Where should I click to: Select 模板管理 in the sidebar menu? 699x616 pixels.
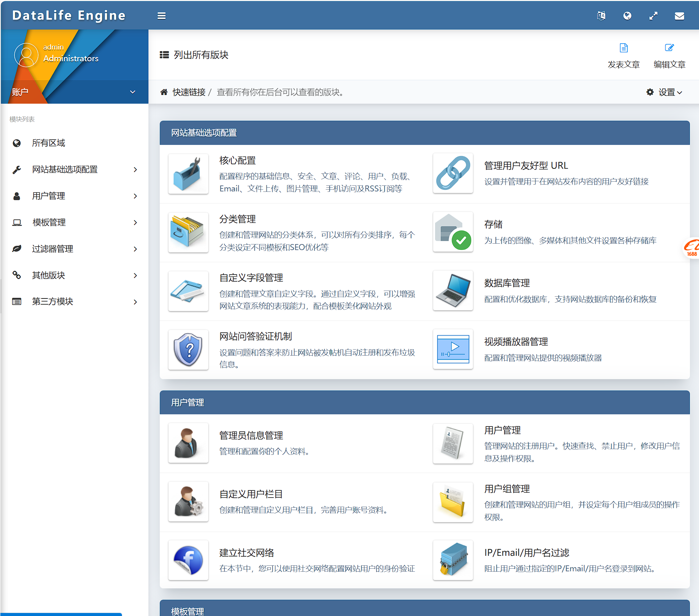pos(49,222)
